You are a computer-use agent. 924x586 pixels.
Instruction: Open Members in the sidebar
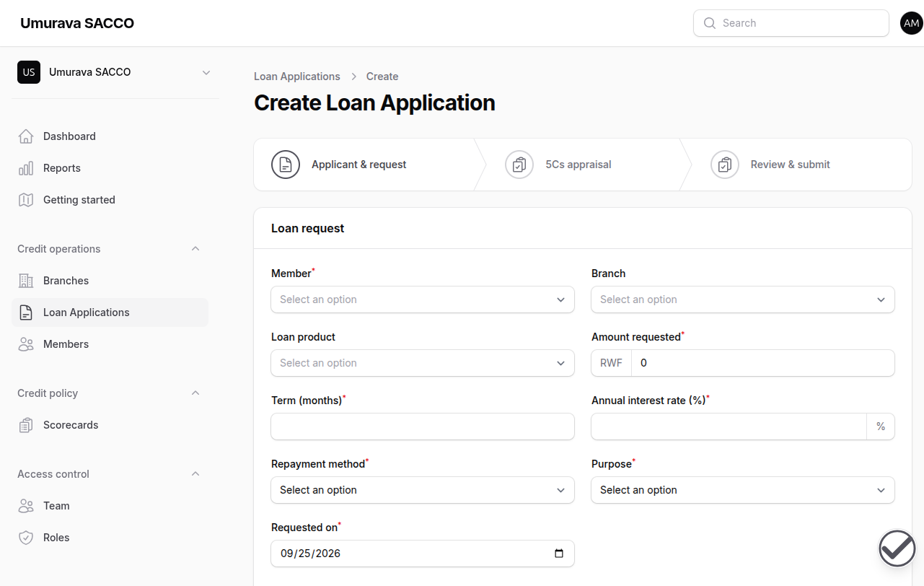[x=110, y=344]
